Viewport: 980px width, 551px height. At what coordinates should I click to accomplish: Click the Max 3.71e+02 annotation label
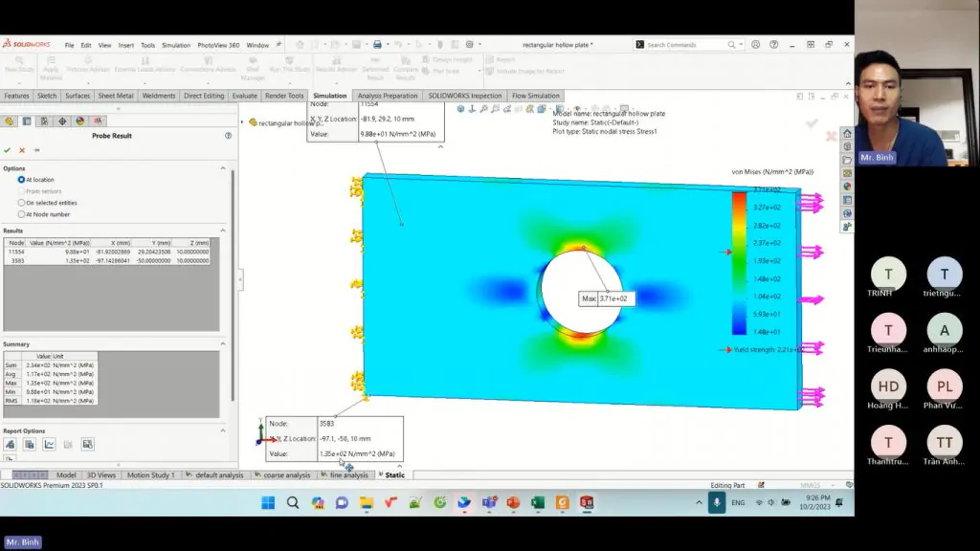(x=606, y=298)
